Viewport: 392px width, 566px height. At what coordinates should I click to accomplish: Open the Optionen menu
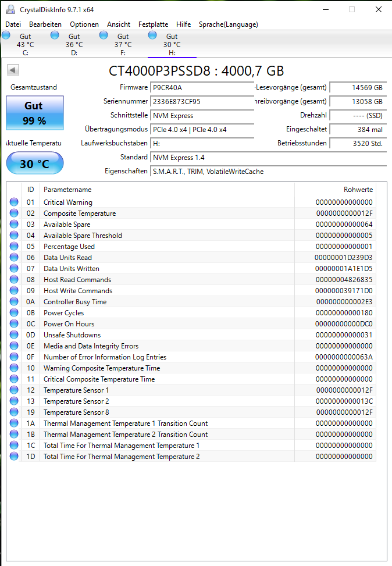coord(84,24)
